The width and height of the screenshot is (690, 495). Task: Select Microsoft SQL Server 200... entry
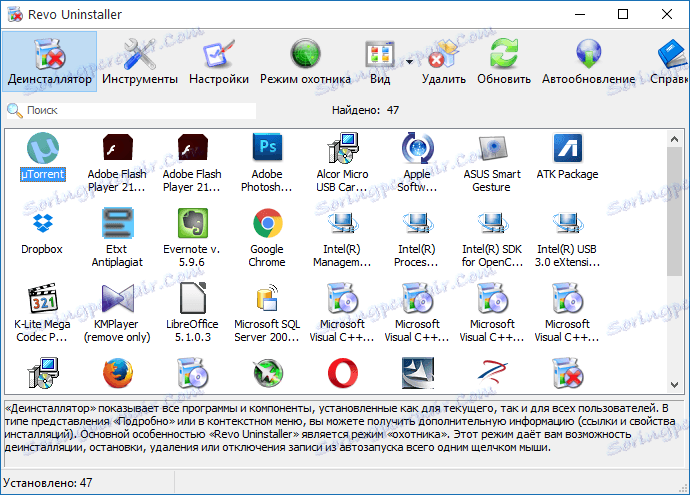point(267,313)
